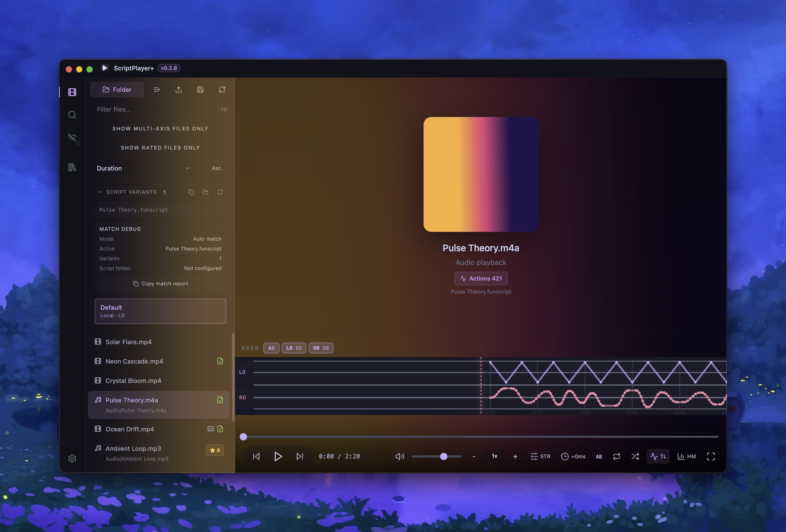Image resolution: width=786 pixels, height=532 pixels.
Task: Click Copy match report
Action: [x=160, y=284]
